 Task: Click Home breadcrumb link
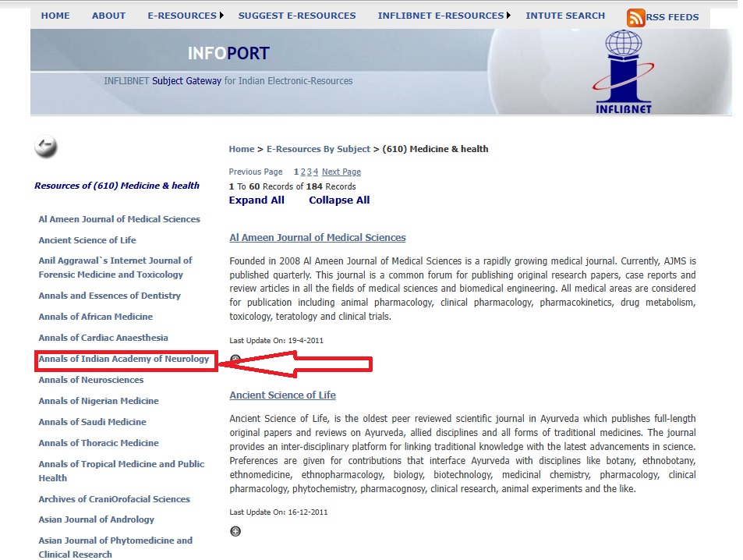[x=242, y=149]
